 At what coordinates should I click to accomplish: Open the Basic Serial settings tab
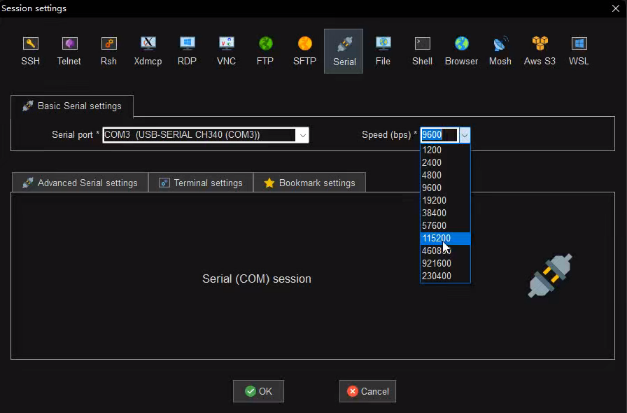(72, 106)
